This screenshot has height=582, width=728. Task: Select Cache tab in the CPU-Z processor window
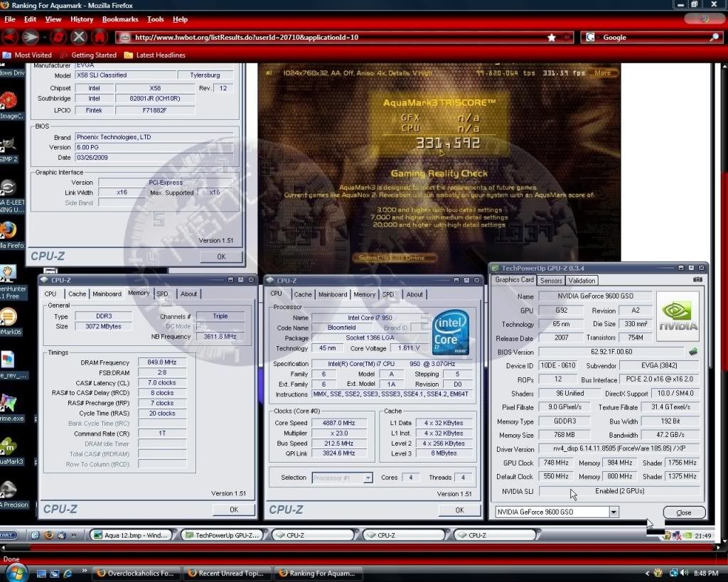click(x=303, y=294)
